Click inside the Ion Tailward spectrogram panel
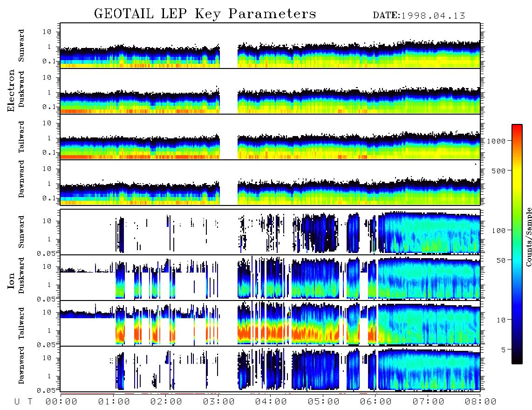532x410 pixels. [270, 323]
